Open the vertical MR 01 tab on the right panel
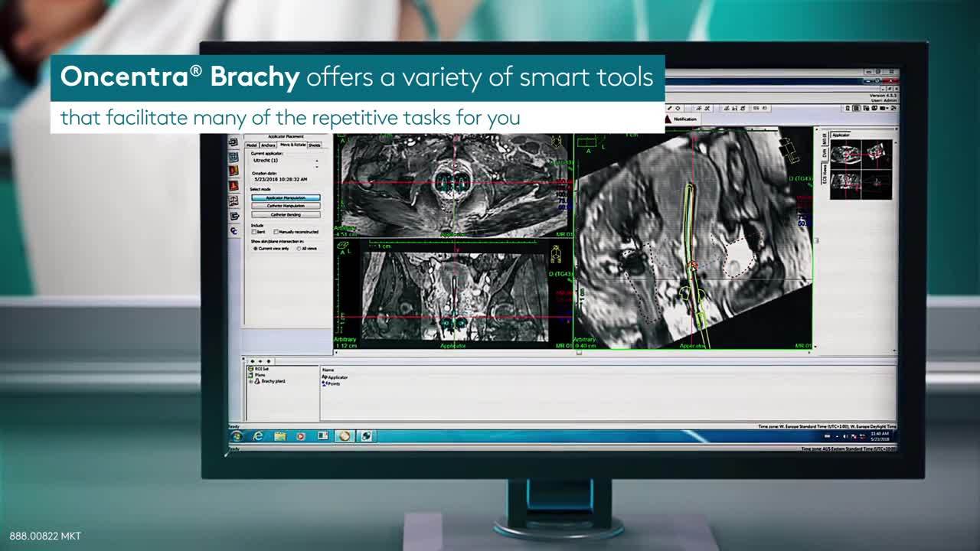 (825, 139)
